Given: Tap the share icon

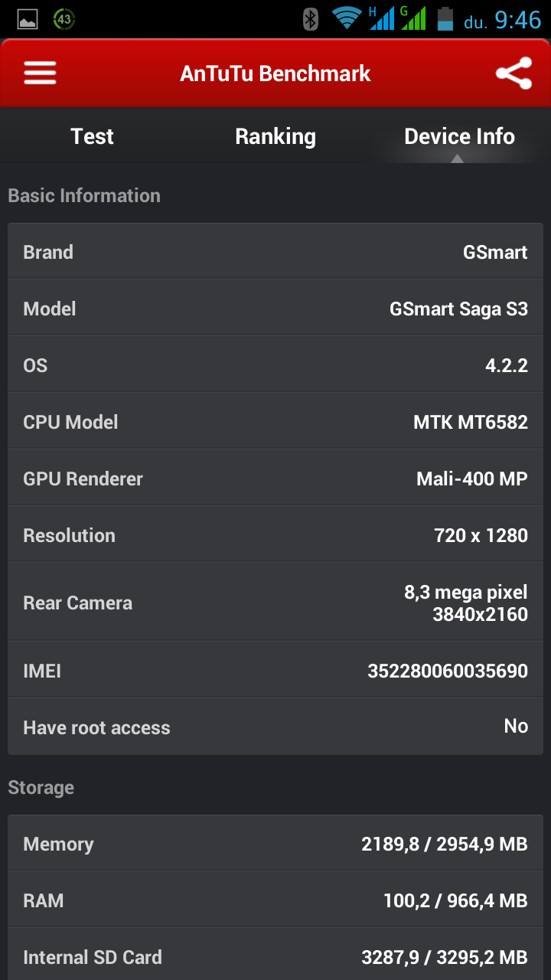Looking at the screenshot, I should tap(514, 73).
